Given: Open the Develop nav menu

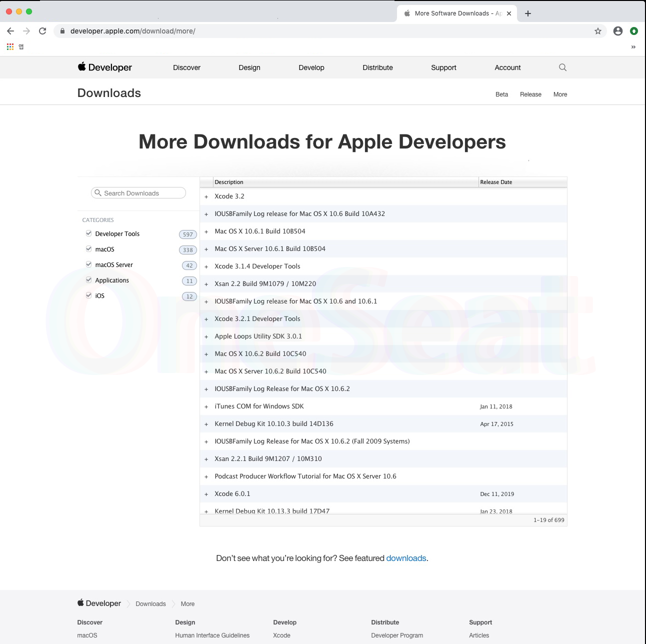Looking at the screenshot, I should (x=311, y=67).
